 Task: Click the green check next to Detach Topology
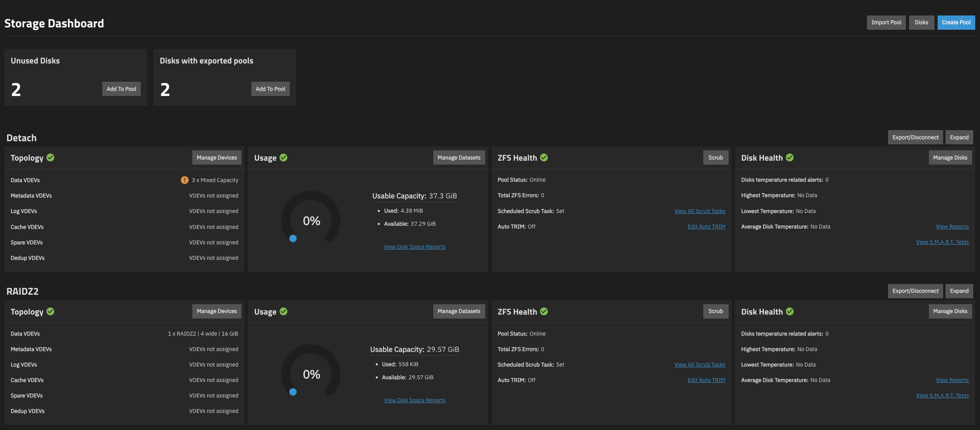tap(50, 157)
